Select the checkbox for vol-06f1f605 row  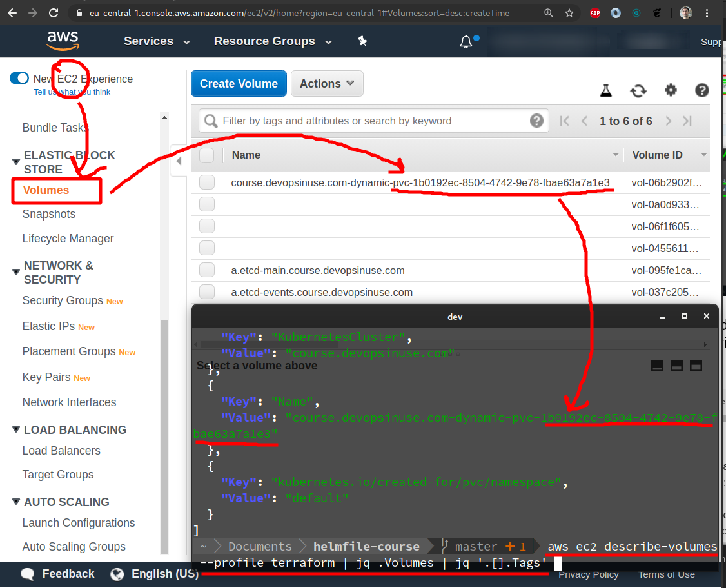pyautogui.click(x=207, y=226)
